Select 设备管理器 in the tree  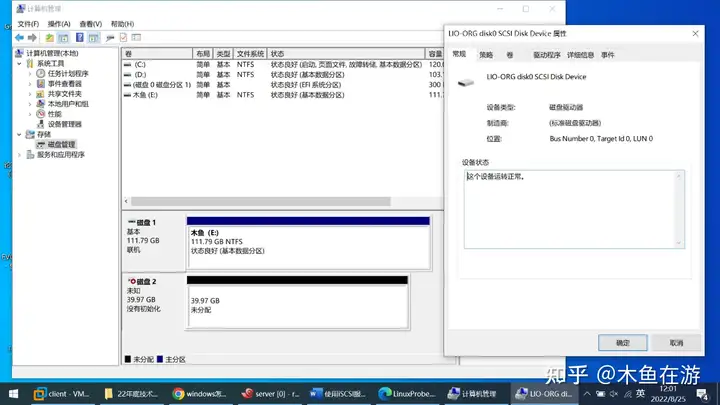[65, 124]
